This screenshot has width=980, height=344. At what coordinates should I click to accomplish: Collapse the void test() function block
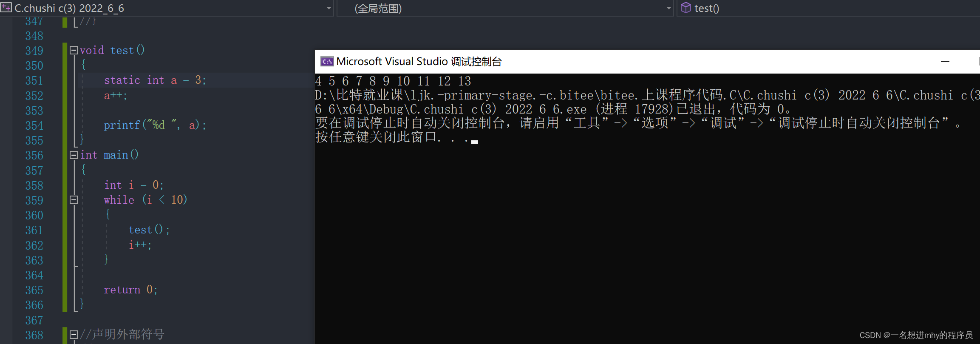coord(74,50)
